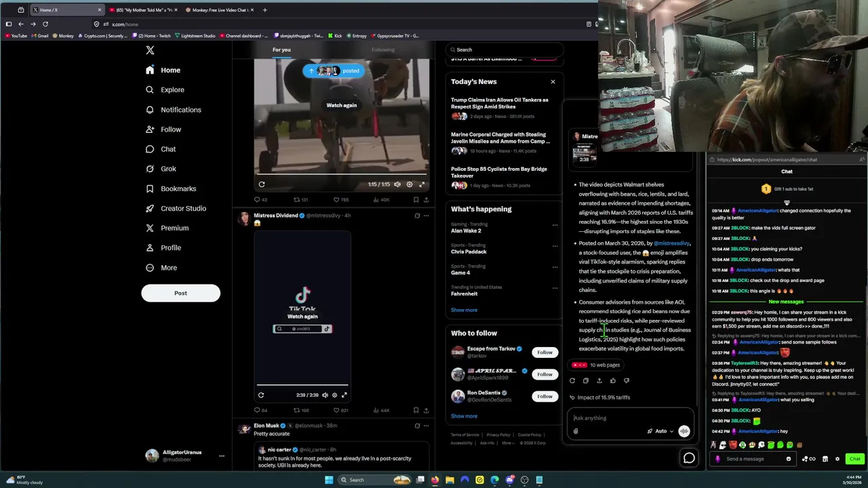The width and height of the screenshot is (868, 488).
Task: Thumbs up the Grok response
Action: [x=613, y=381]
